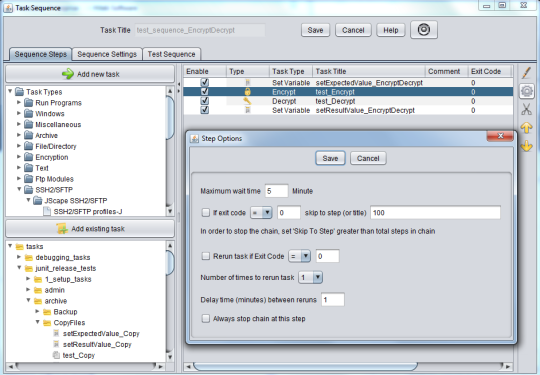Click the Decrypt key icon
The image size is (540, 375).
point(247,101)
